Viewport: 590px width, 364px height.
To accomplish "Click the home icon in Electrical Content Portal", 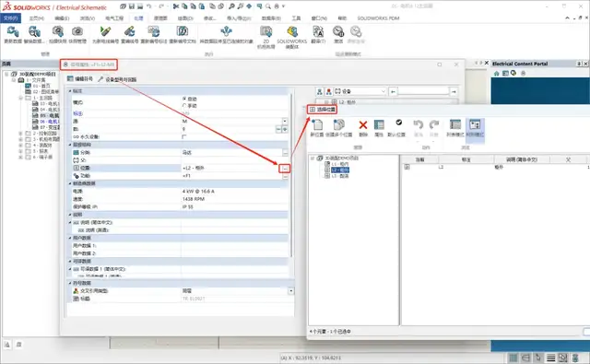I will pyautogui.click(x=496, y=74).
